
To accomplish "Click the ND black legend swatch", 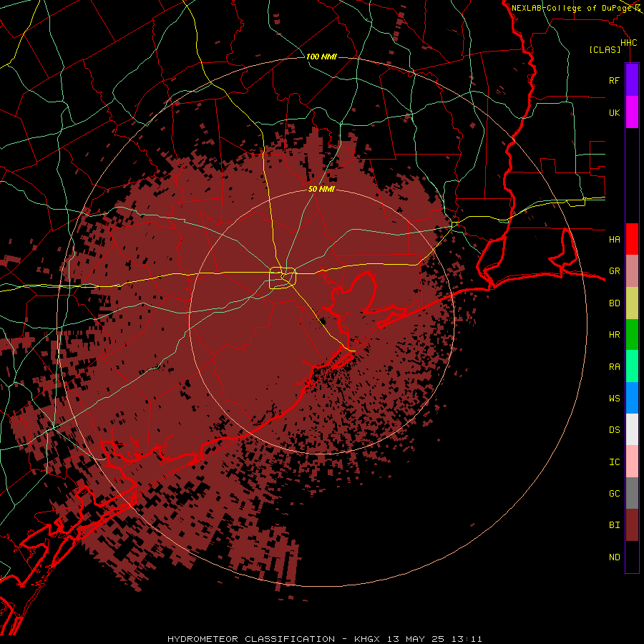I will (x=632, y=557).
